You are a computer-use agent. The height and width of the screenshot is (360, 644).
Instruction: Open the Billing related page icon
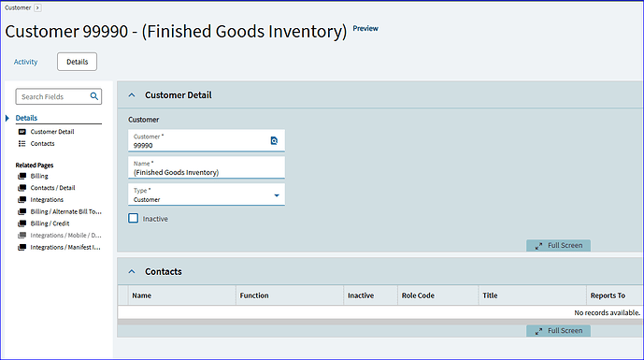[x=22, y=177]
